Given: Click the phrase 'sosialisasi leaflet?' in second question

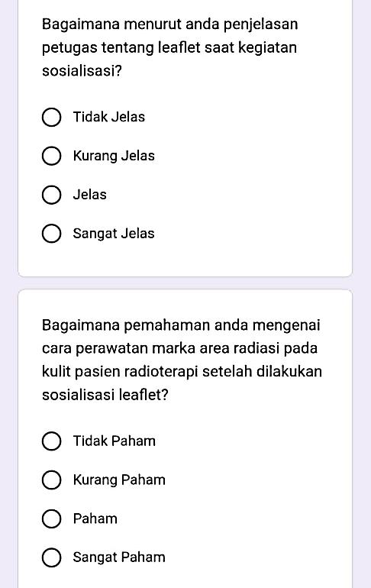Looking at the screenshot, I should pyautogui.click(x=105, y=395).
